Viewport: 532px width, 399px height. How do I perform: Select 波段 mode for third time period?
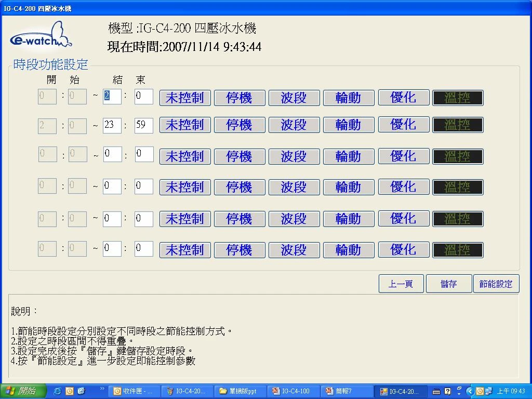294,156
